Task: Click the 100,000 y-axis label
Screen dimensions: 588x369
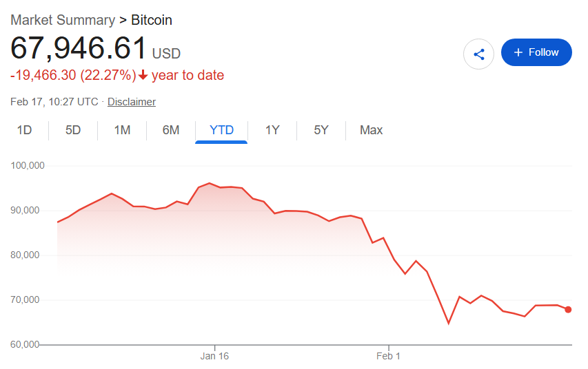Action: 28,166
